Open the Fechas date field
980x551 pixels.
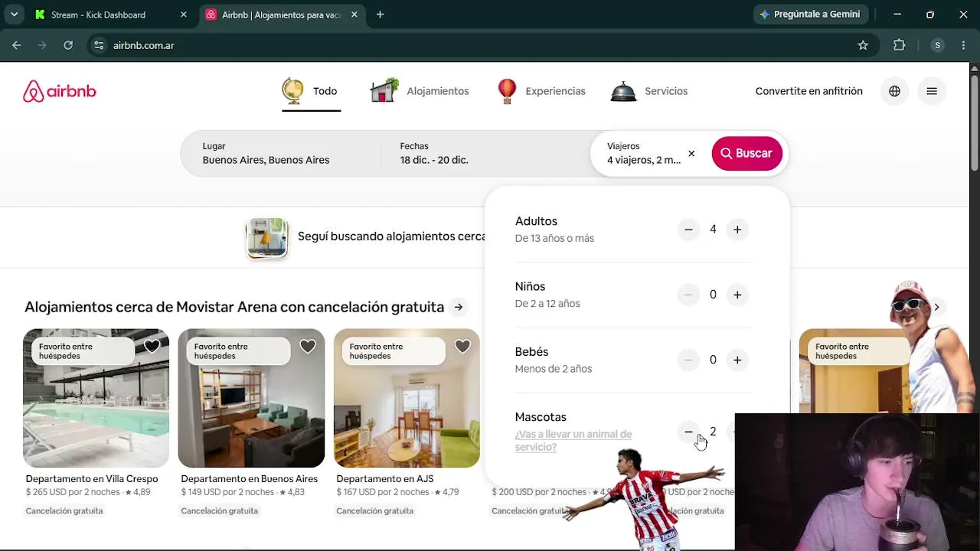(485, 153)
